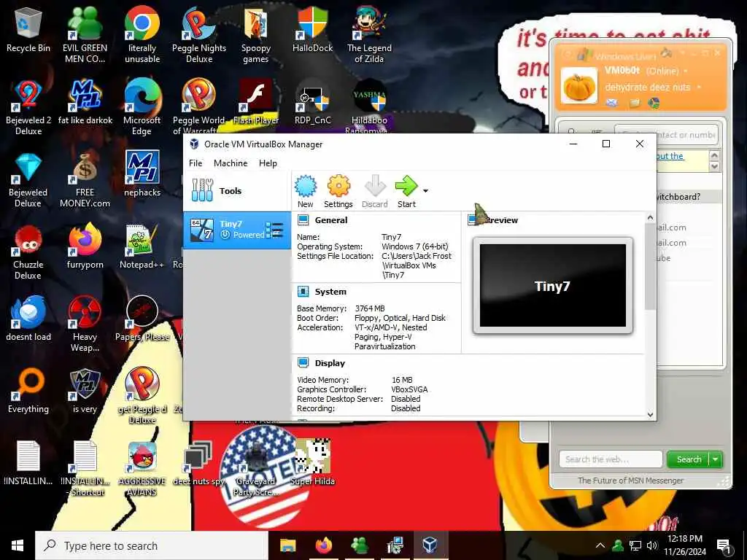Select the Super Hilda desktop icon
Viewport: 747px width, 560px height.
tap(312, 463)
